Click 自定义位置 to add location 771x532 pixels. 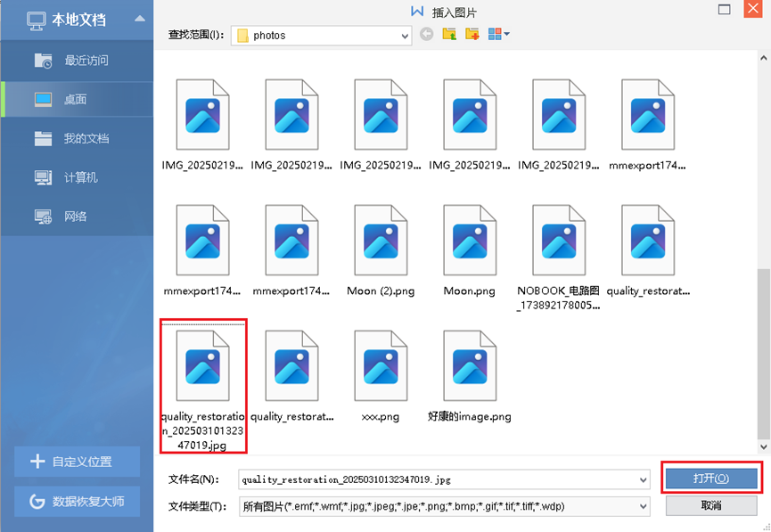tap(77, 462)
